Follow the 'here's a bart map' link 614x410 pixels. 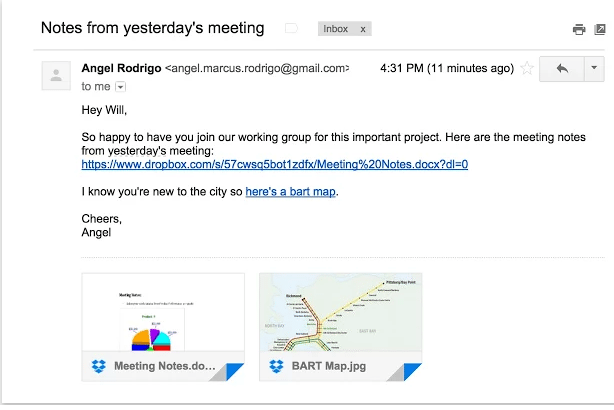coord(291,191)
